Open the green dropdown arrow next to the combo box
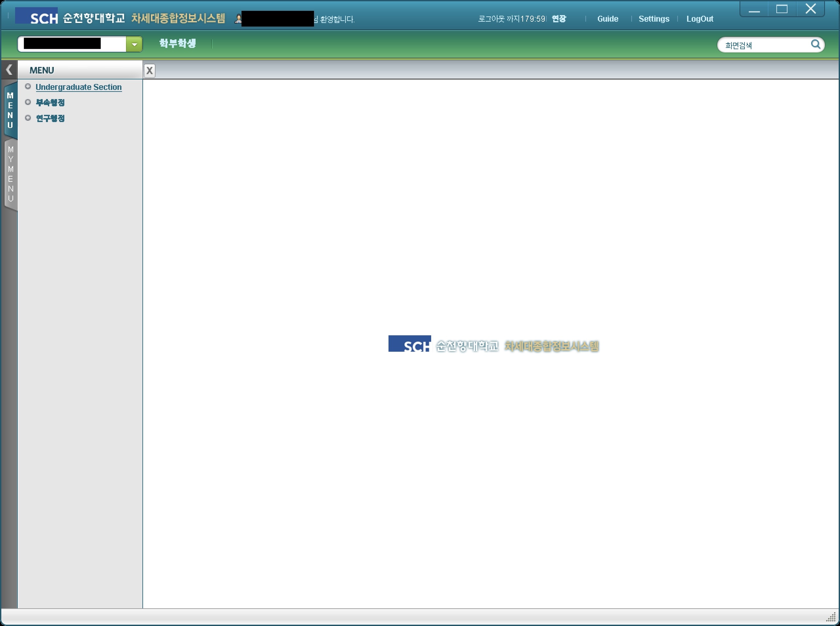Viewport: 840px width, 626px height. pyautogui.click(x=134, y=44)
